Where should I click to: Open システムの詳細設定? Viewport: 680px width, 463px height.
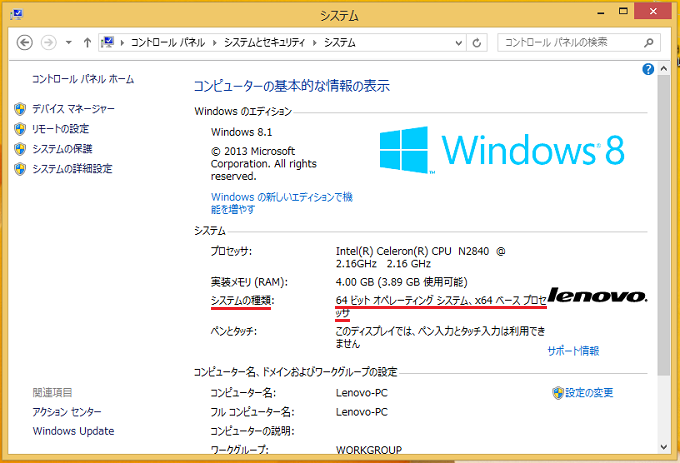point(72,168)
